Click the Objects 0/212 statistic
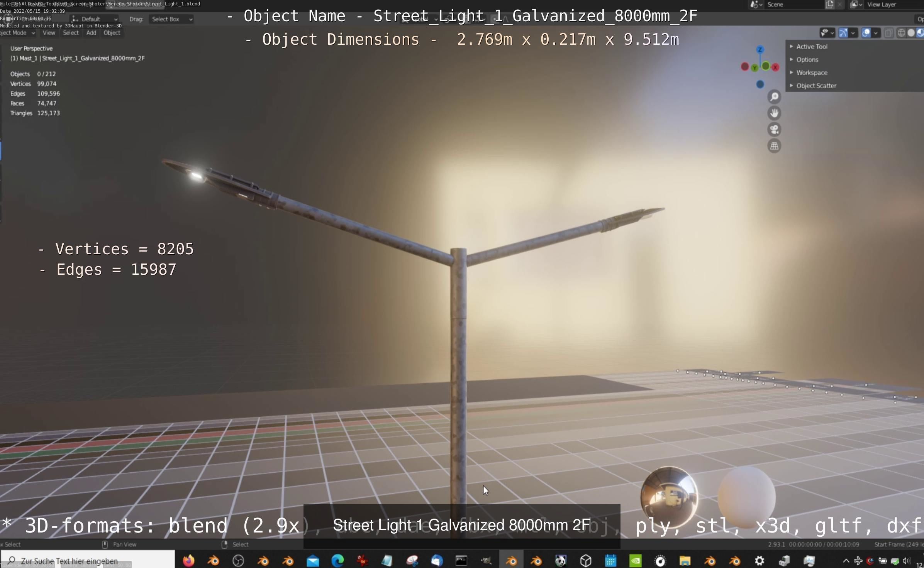The height and width of the screenshot is (568, 924). click(x=33, y=74)
